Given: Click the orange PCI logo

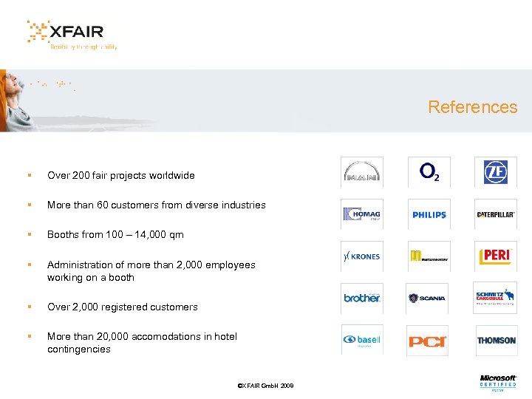Looking at the screenshot, I should [x=428, y=341].
